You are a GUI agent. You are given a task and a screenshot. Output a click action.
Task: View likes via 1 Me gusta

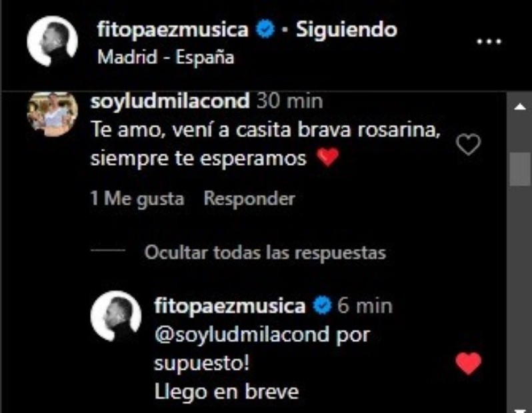(137, 199)
